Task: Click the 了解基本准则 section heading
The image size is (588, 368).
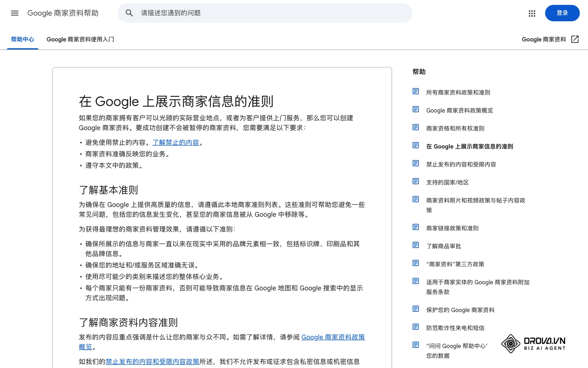Action: pos(108,190)
